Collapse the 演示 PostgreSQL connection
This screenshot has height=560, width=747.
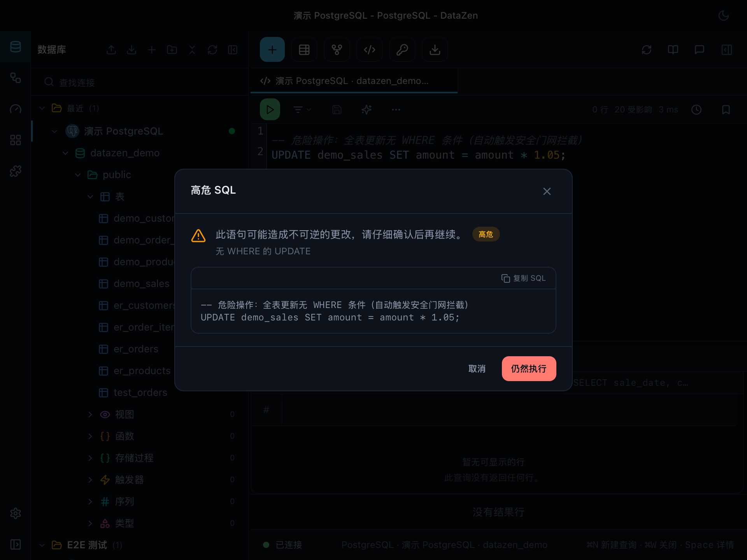pyautogui.click(x=54, y=131)
